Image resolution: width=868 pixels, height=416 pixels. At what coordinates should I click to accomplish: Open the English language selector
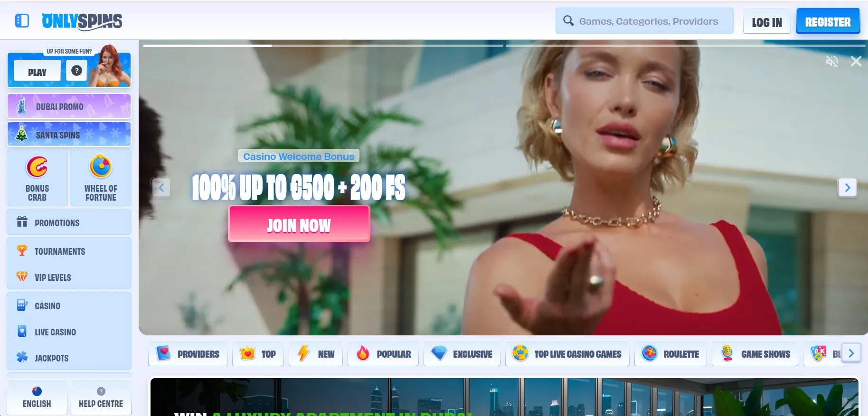coord(37,398)
